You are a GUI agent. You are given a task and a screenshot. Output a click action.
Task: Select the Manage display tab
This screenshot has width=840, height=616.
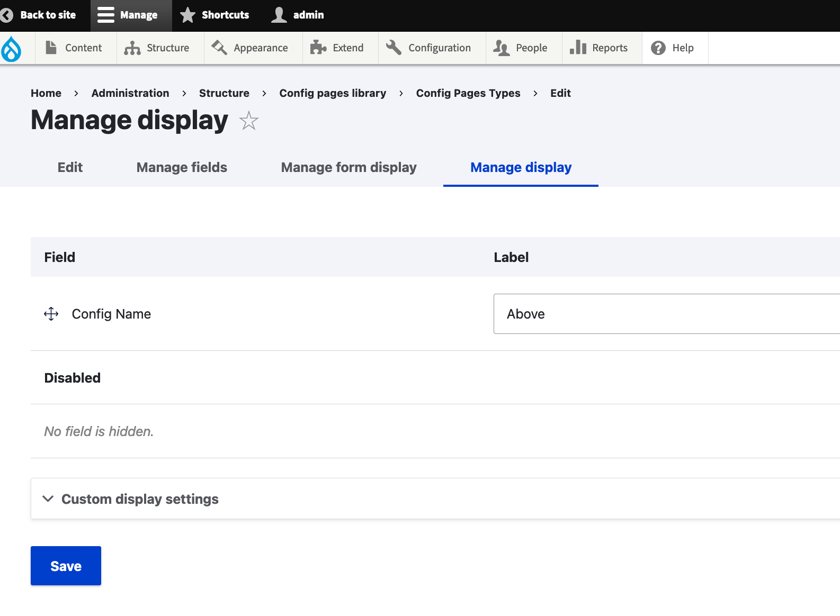click(521, 167)
